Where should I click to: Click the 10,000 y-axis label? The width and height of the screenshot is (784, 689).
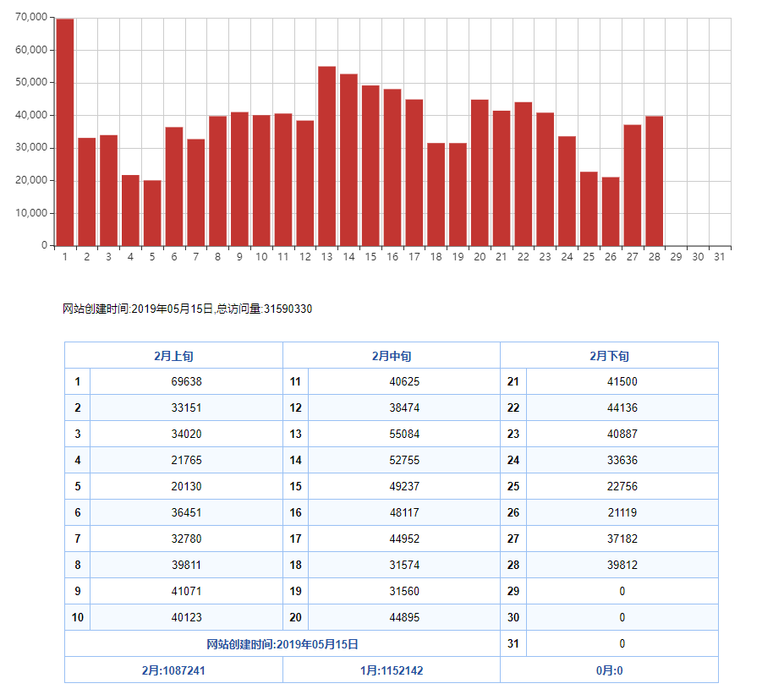pyautogui.click(x=31, y=213)
